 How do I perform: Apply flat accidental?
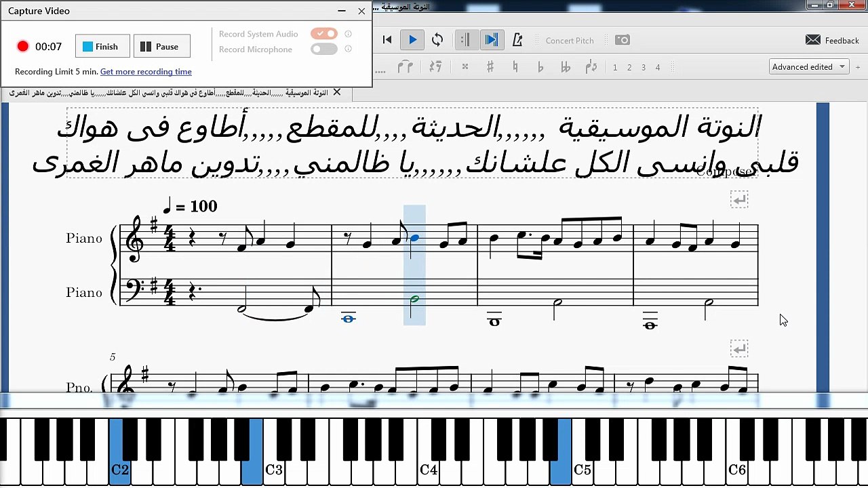pyautogui.click(x=540, y=66)
